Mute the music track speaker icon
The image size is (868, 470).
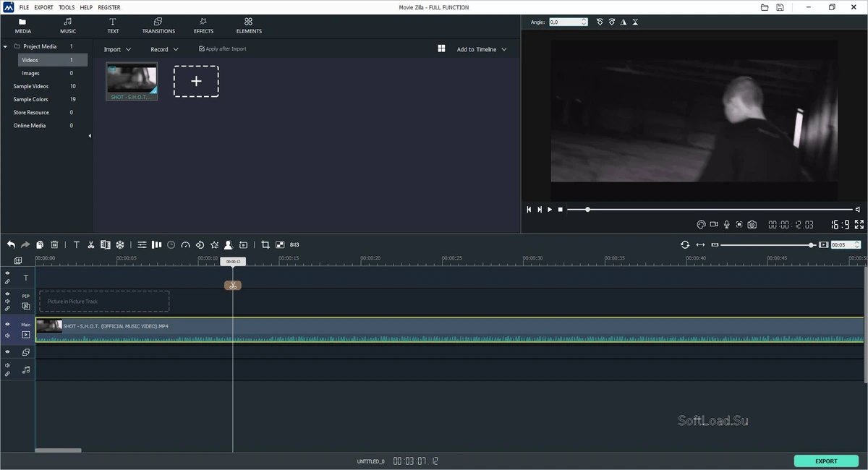tap(7, 365)
